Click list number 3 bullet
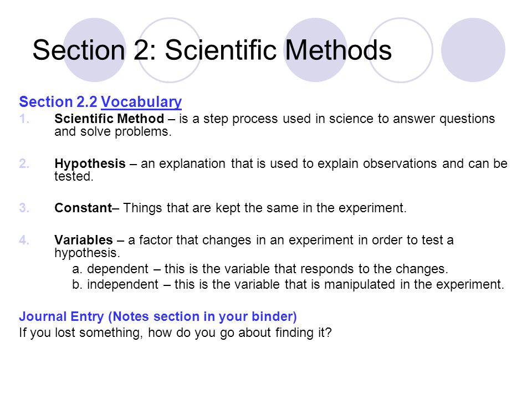Image resolution: width=532 pixels, height=399 pixels. [x=24, y=208]
